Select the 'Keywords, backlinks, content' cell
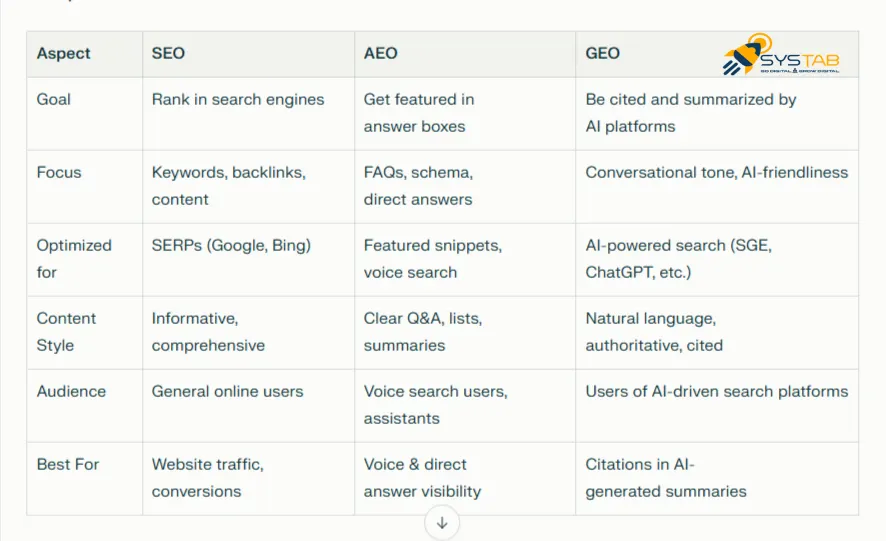 pyautogui.click(x=229, y=185)
